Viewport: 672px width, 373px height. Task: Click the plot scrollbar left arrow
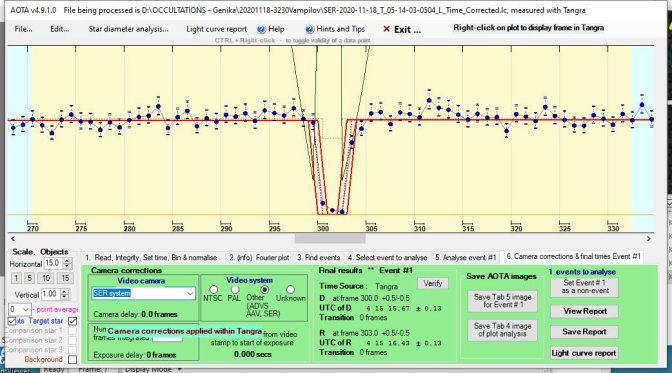click(13, 238)
